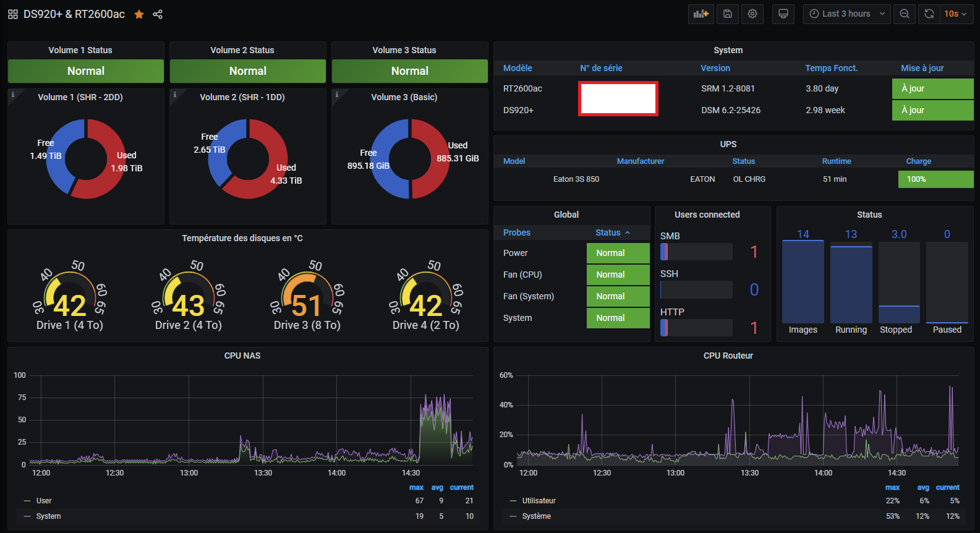Share this dashboard via share icon

click(158, 14)
